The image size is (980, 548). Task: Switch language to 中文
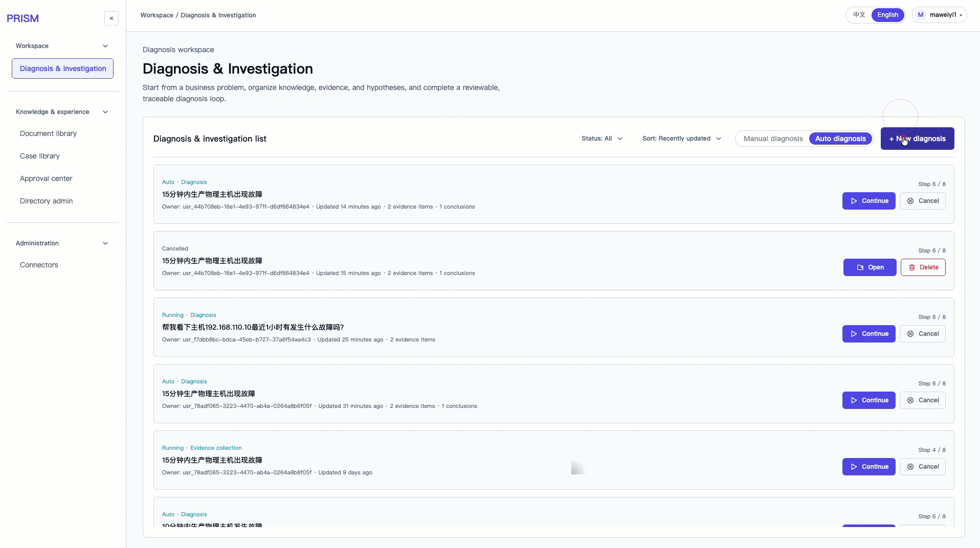click(859, 15)
